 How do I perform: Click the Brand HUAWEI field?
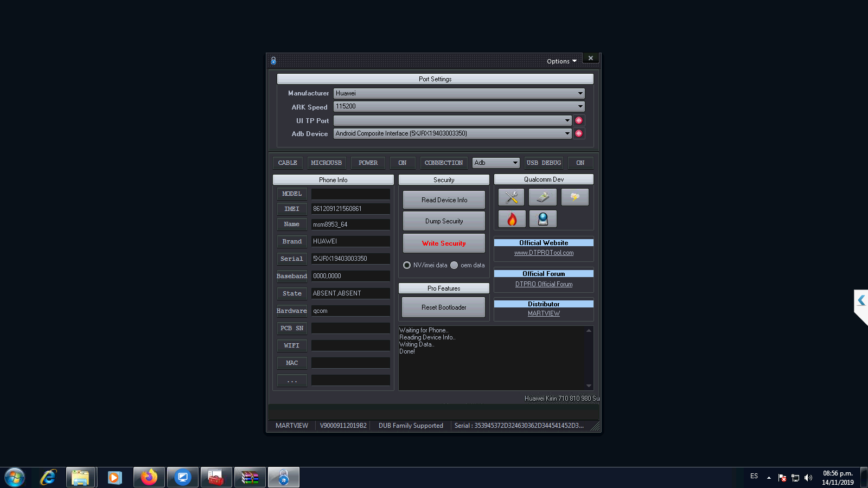350,241
